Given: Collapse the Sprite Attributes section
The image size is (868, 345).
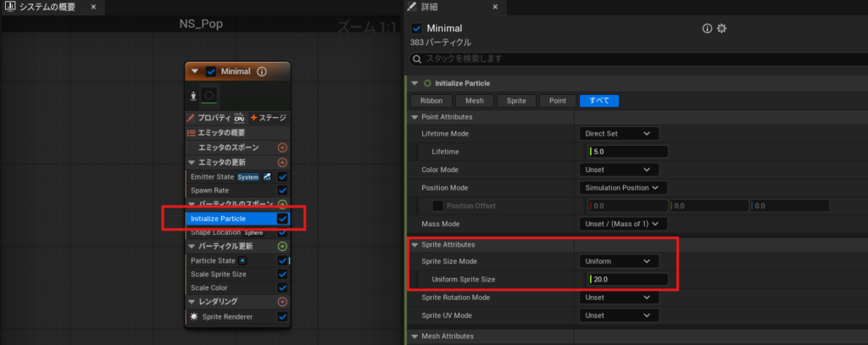Looking at the screenshot, I should 414,244.
